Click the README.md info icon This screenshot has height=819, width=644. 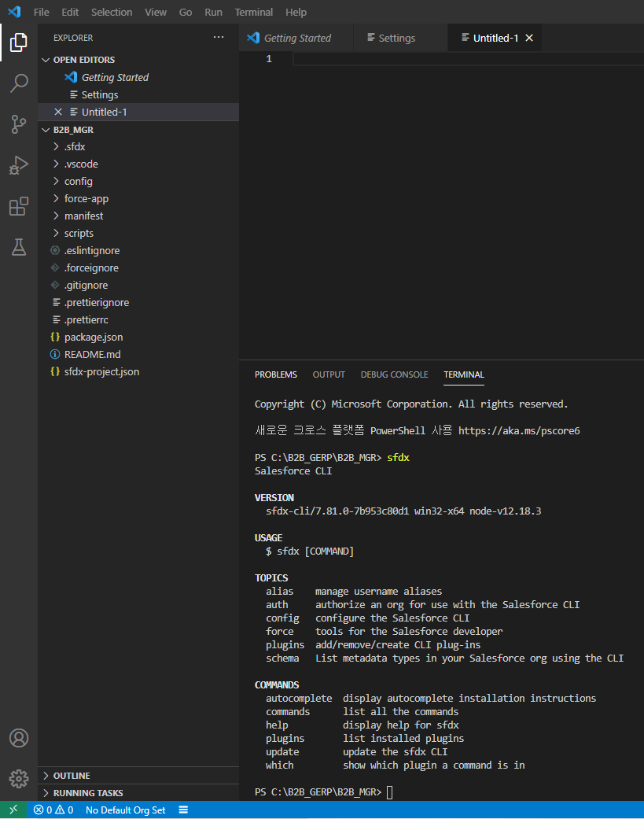click(55, 354)
